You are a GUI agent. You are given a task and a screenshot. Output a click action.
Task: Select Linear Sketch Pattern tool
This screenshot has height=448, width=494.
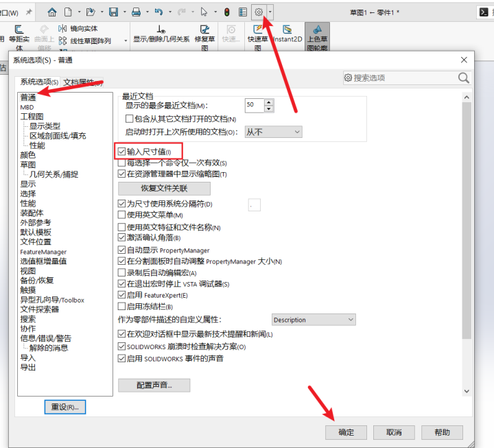coord(85,41)
